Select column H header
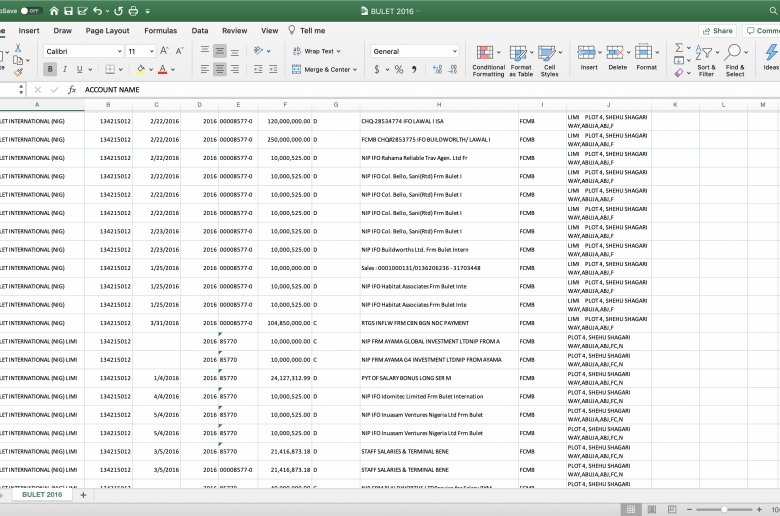The width and height of the screenshot is (780, 516). point(439,105)
